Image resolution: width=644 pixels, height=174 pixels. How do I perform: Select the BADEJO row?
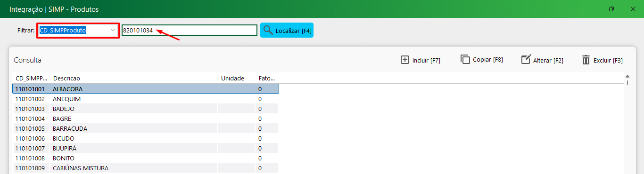(146, 109)
